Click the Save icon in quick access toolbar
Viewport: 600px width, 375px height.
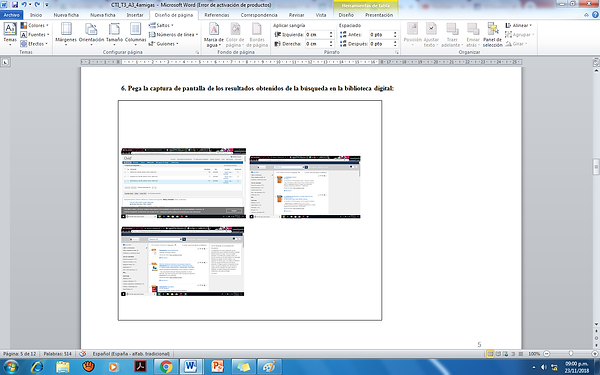[15, 5]
